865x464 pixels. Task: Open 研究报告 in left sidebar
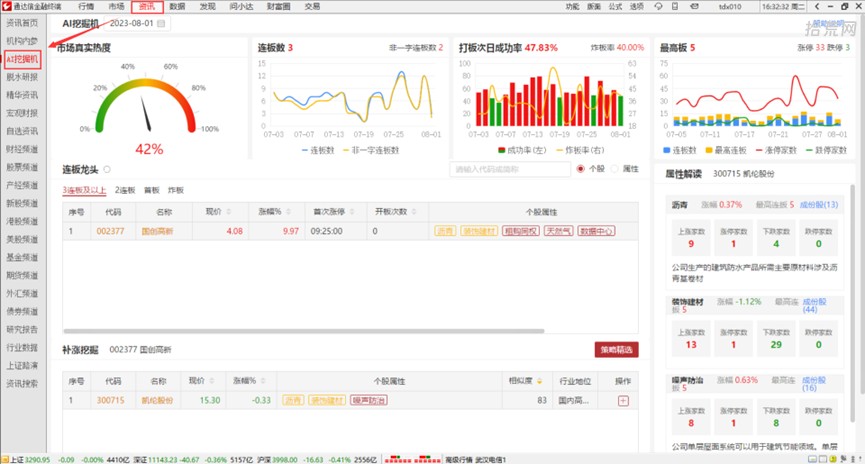click(22, 329)
